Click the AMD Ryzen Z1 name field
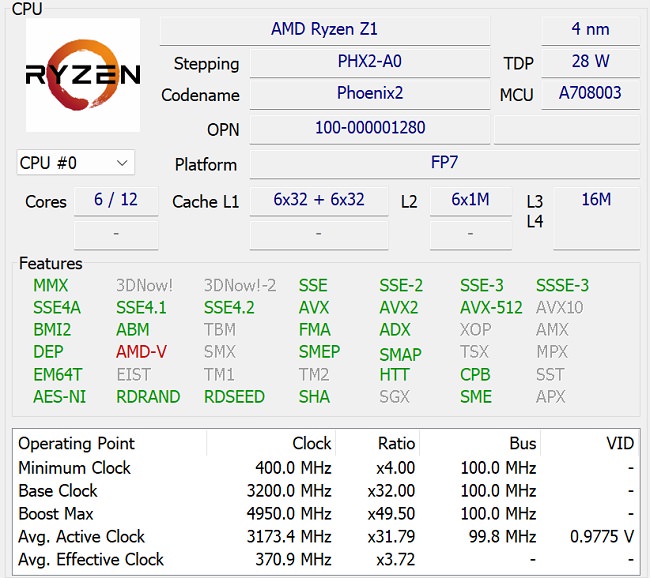This screenshot has width=650, height=578. 325,29
